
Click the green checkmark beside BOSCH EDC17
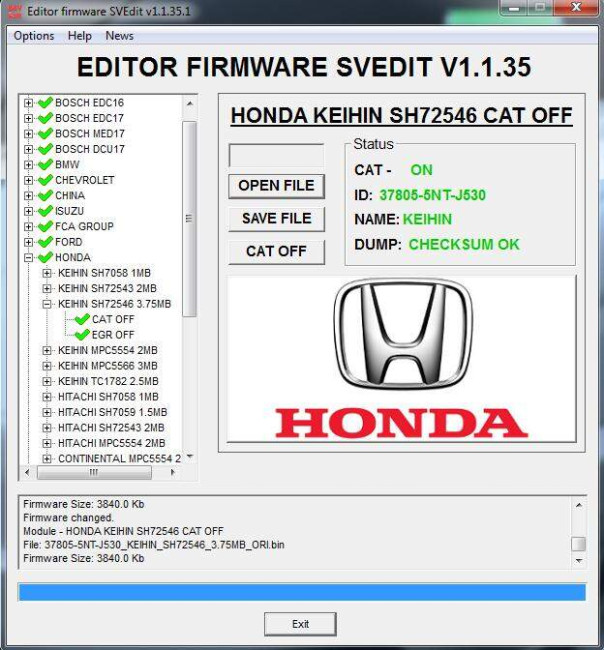pos(45,118)
